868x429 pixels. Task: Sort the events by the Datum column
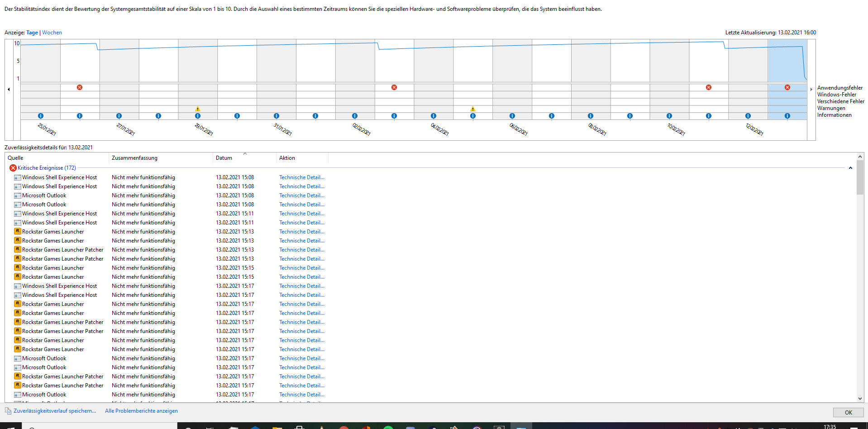244,158
